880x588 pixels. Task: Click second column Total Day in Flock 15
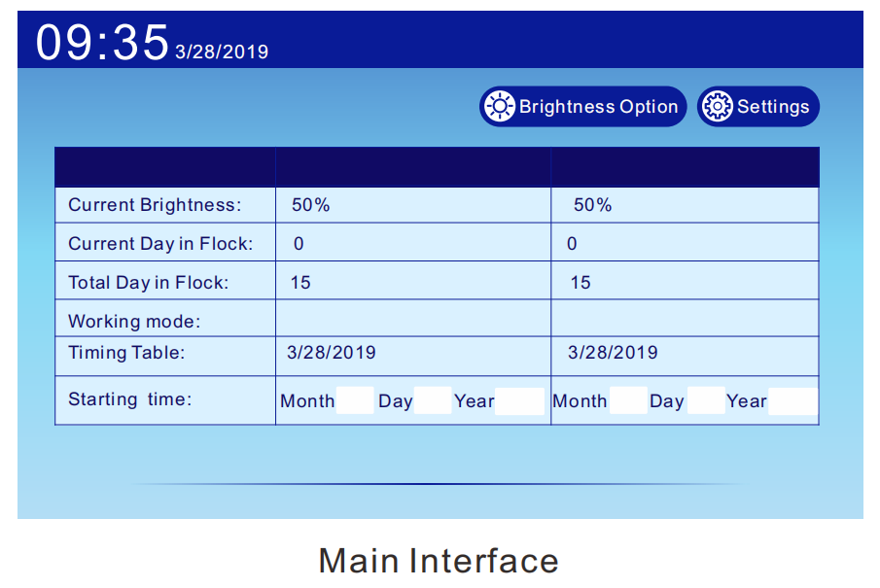[x=581, y=282]
